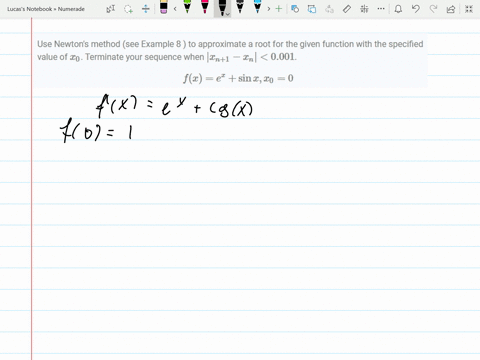
Task: Select the lasso select tool
Action: 128,9
